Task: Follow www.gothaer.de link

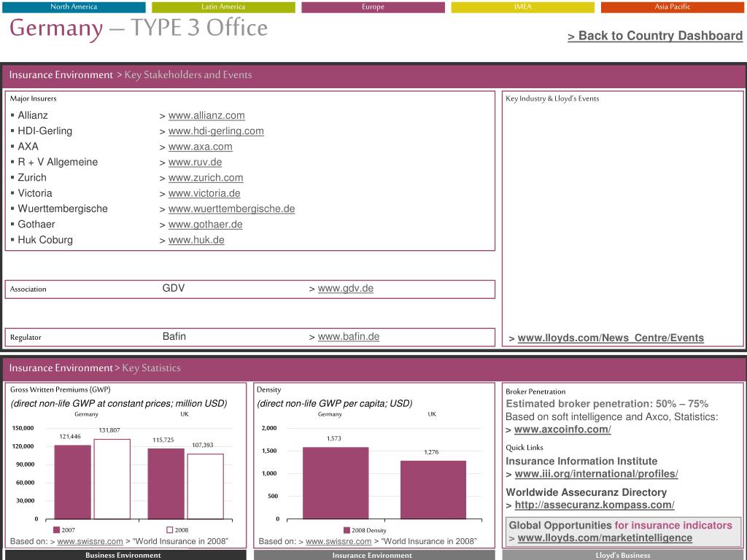Action: 205,225
